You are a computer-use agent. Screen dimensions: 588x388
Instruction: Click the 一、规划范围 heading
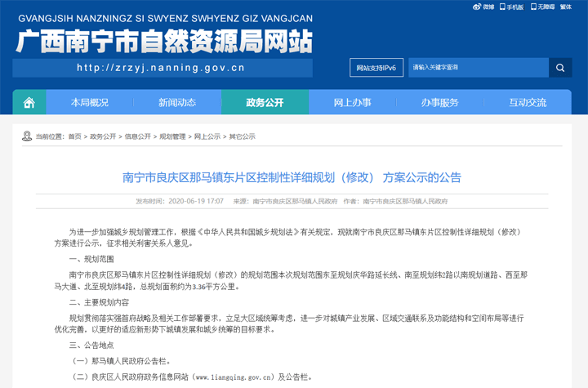pyautogui.click(x=91, y=259)
